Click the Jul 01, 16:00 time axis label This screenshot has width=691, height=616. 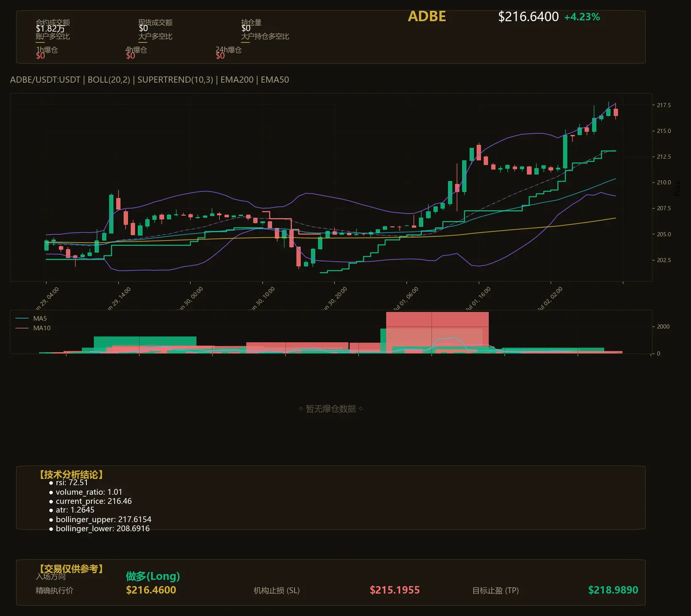[x=478, y=298]
